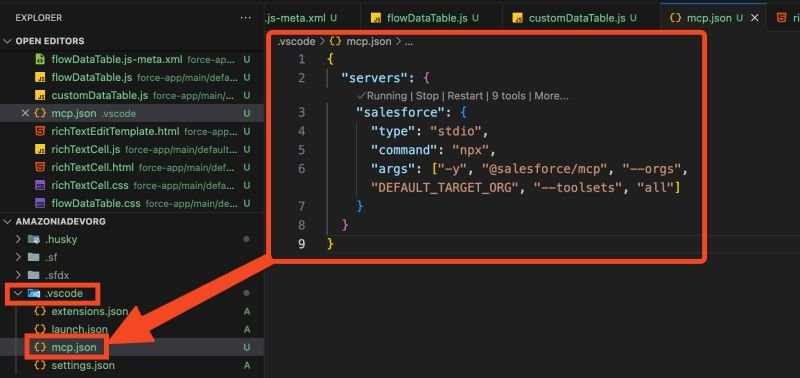Click line number 9 in gutter
The height and width of the screenshot is (378, 800).
click(x=302, y=244)
